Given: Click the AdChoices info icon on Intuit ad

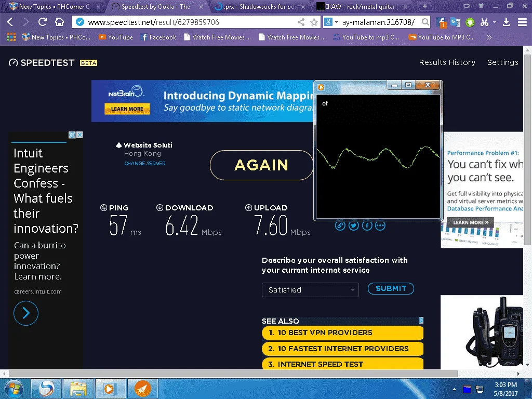Looking at the screenshot, I should 72,135.
